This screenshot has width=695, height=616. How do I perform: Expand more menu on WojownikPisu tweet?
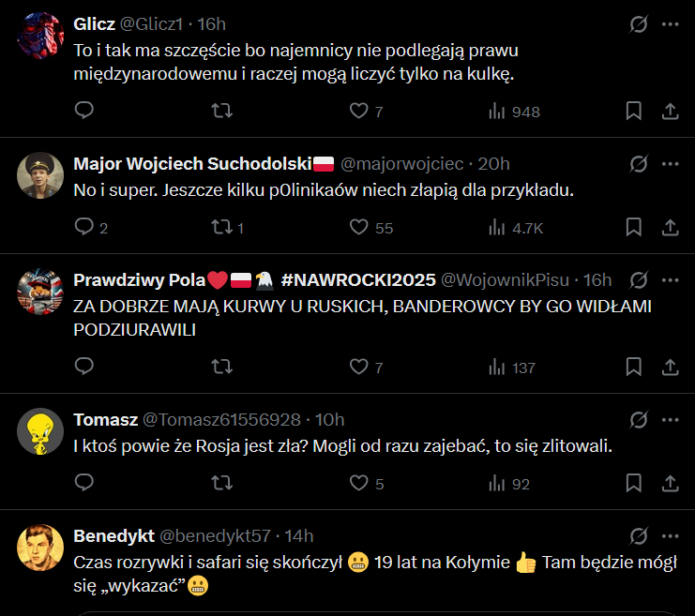671,279
